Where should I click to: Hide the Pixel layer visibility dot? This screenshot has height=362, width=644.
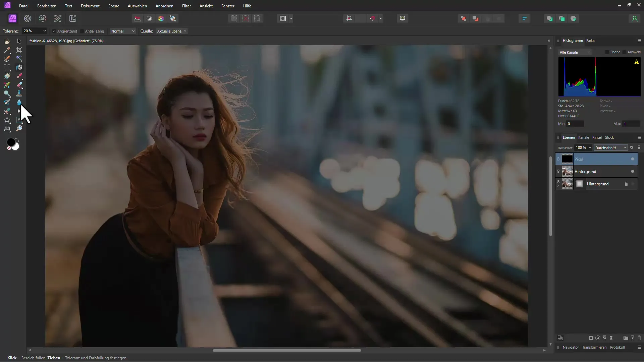(x=633, y=159)
